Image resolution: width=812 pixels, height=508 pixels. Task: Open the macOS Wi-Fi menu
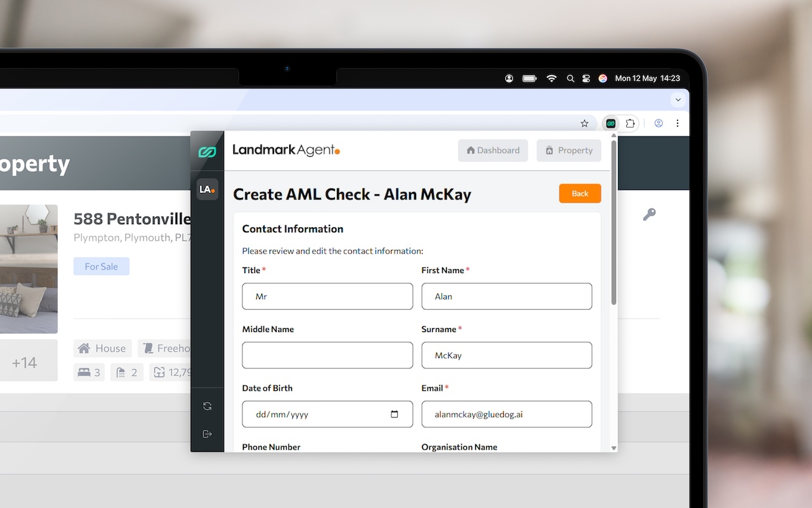[551, 78]
